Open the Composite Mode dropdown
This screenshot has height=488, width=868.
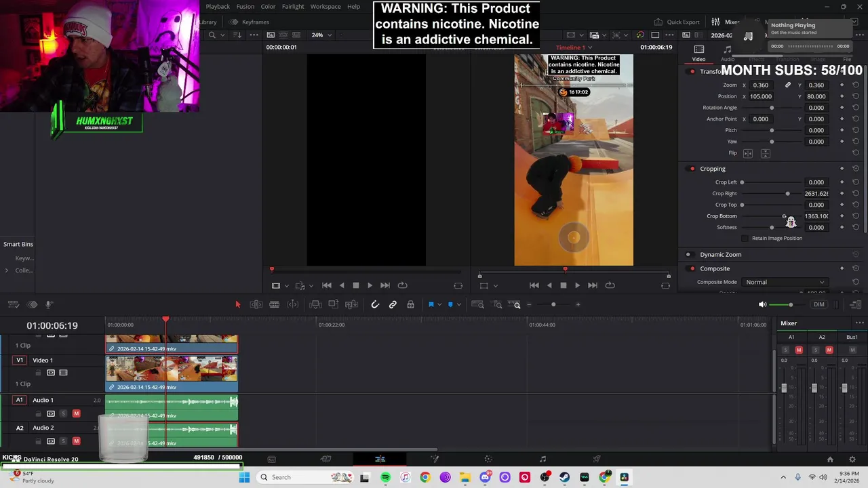[x=785, y=282]
